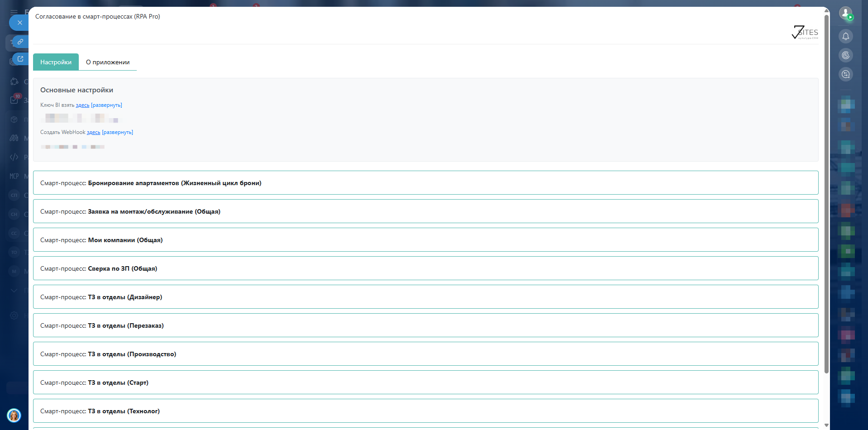Image resolution: width=868 pixels, height=430 pixels.
Task: Copy the page link via chain icon
Action: coord(20,42)
